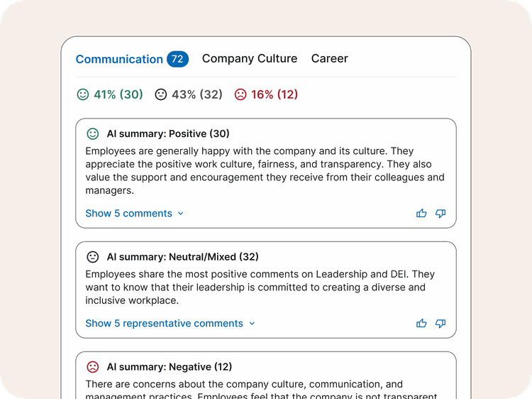The image size is (532, 399).
Task: Open the Communication tab
Action: 119,59
